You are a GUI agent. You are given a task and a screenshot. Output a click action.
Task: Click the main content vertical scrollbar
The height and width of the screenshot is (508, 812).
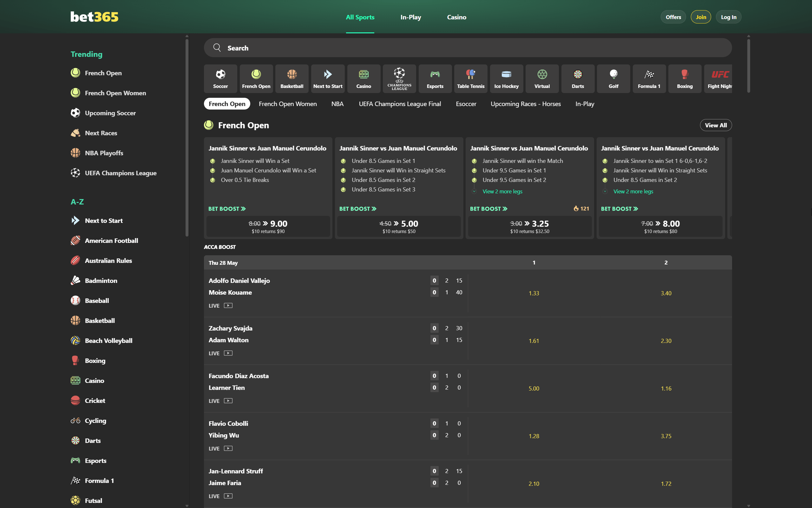749,66
